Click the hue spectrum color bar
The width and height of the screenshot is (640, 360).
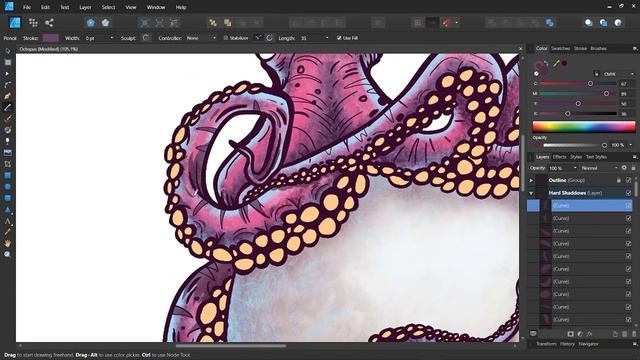pos(584,127)
